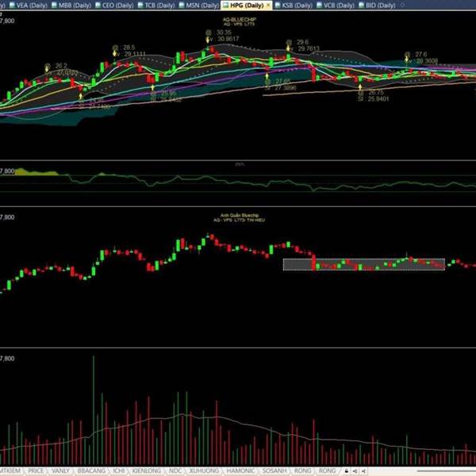The image size is (476, 476).
Task: Click the chart icon on KSB tab
Action: 278,6
